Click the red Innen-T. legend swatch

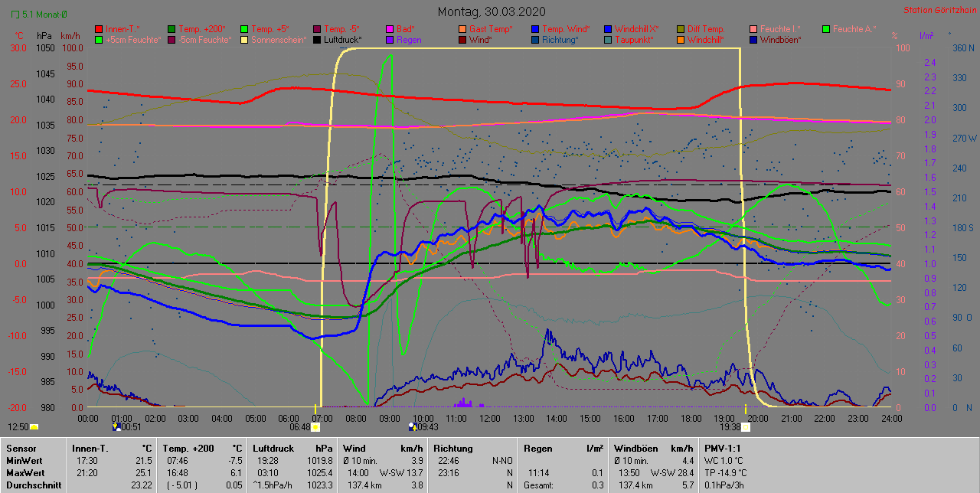(100, 29)
